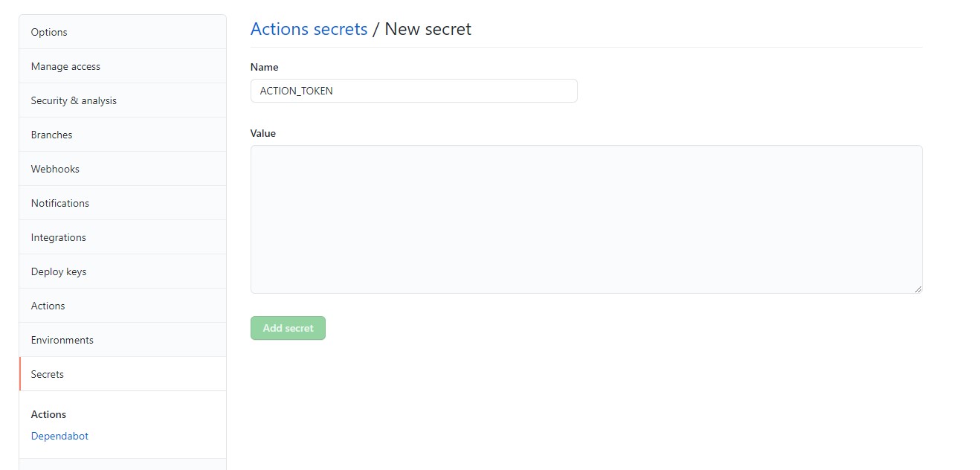Open Actions secrets breadcrumb link

(309, 28)
